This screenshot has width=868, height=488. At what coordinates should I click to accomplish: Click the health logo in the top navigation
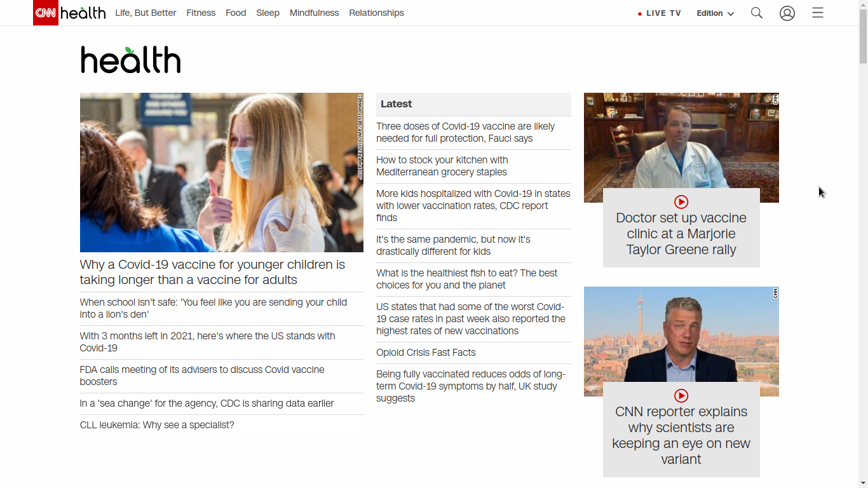point(83,13)
